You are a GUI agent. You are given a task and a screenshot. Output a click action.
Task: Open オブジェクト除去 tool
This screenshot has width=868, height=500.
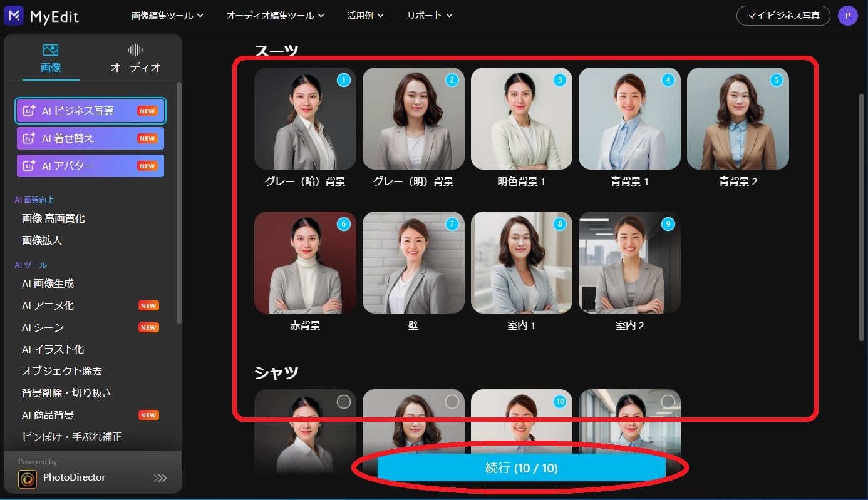tap(62, 371)
